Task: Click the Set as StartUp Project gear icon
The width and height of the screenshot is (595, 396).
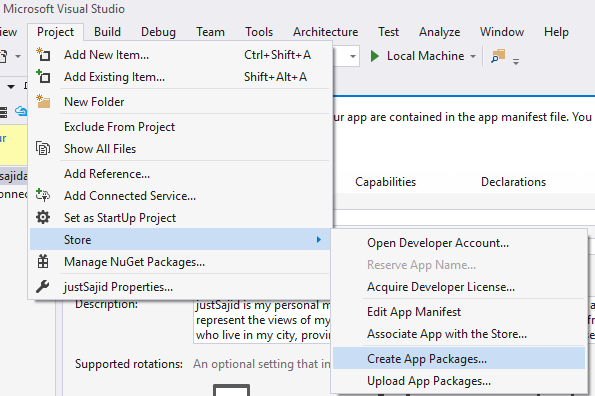Action: click(x=43, y=217)
